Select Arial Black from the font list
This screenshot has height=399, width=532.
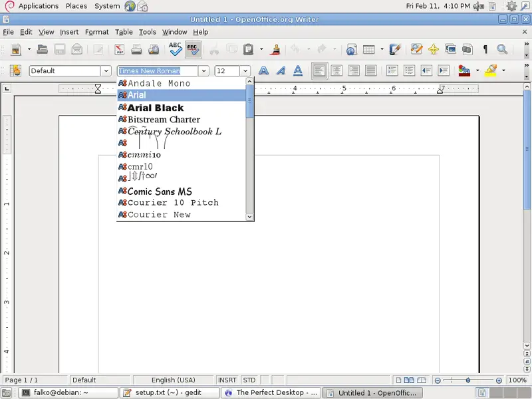181,108
